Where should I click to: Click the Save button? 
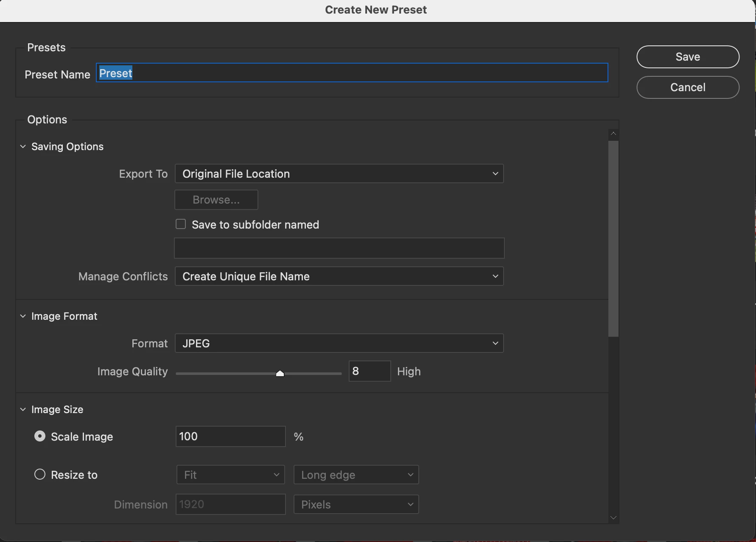point(688,57)
